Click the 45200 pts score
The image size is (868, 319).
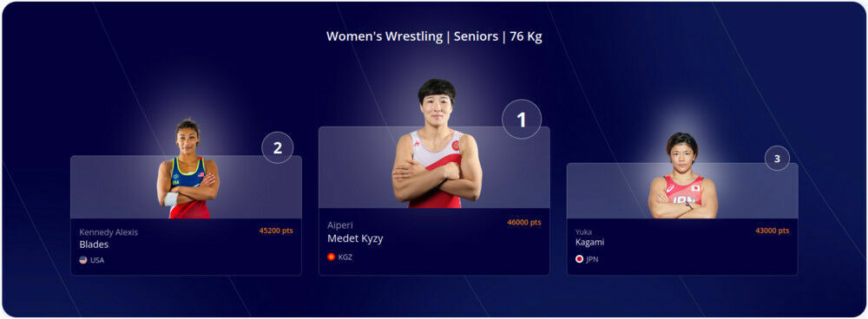(276, 231)
